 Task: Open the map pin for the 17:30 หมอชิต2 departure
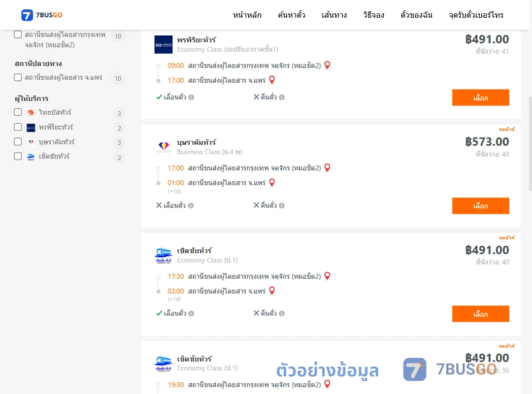328,276
